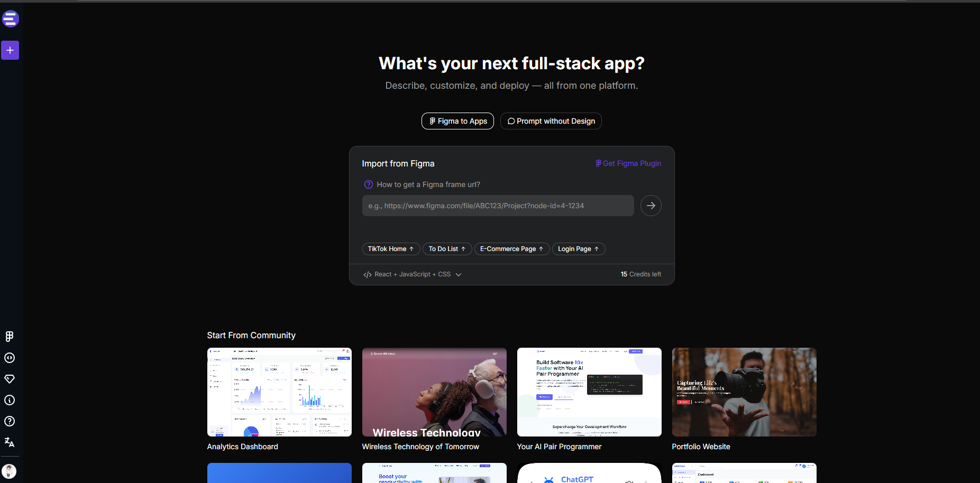Open the Boost your productivity community card

[x=434, y=473]
